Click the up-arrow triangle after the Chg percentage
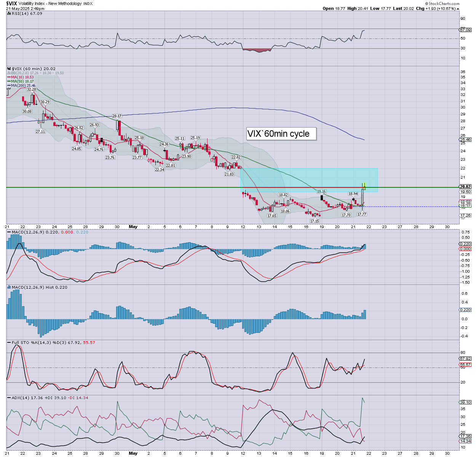 pyautogui.click(x=458, y=8)
